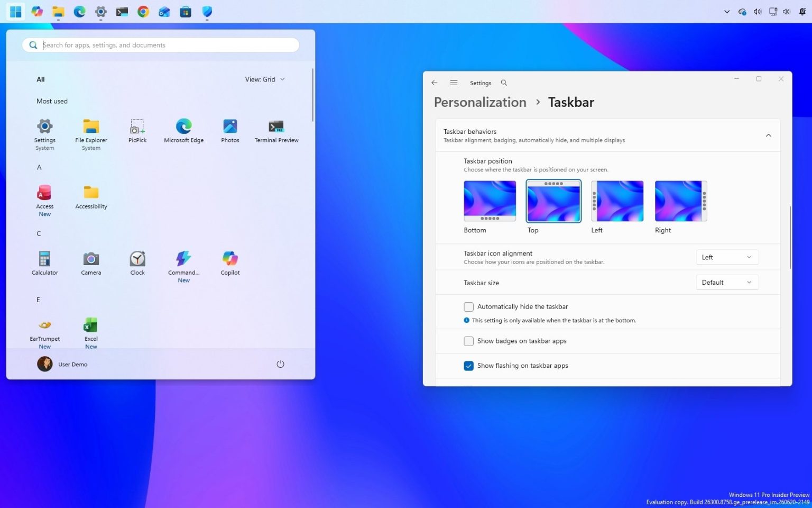812x508 pixels.
Task: Open Photos app in Most used
Action: tap(230, 131)
